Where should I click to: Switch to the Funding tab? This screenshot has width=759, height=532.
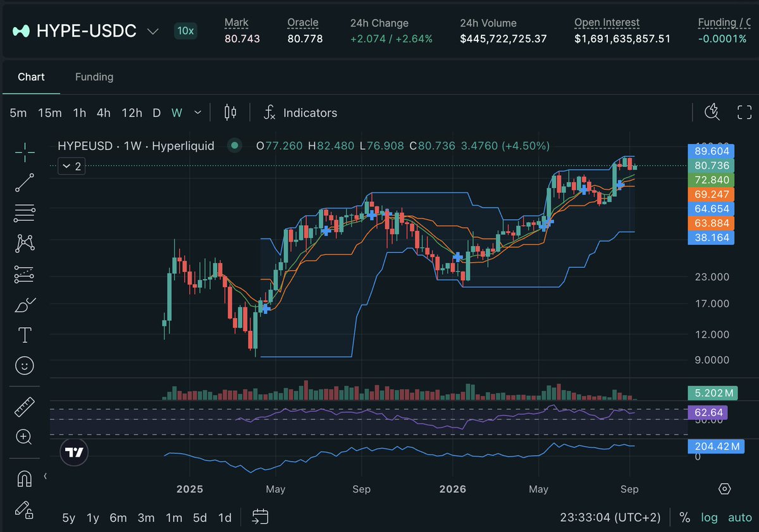point(94,77)
